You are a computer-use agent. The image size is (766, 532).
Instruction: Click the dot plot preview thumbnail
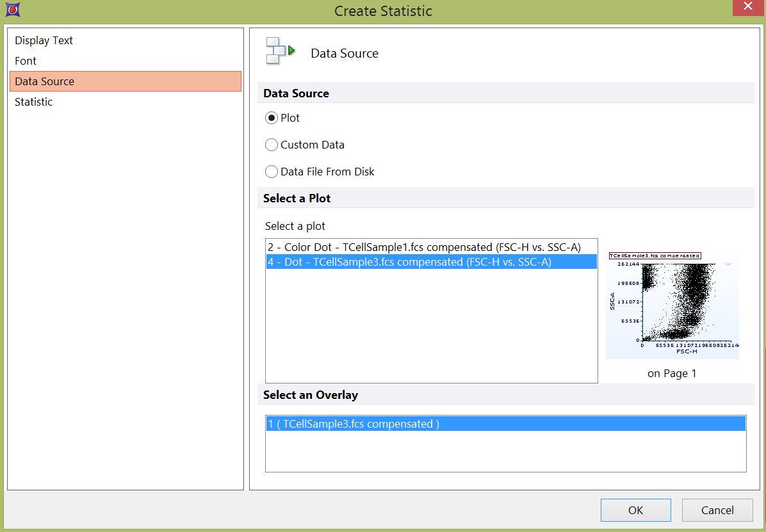(672, 305)
